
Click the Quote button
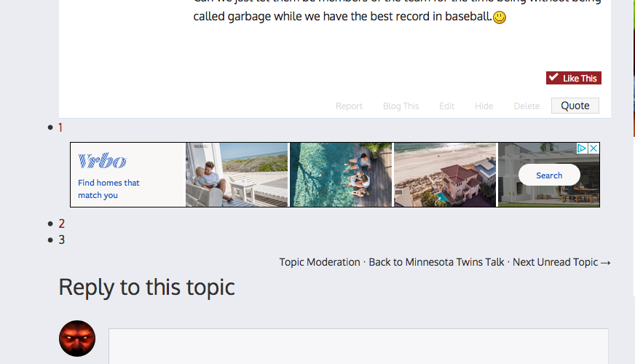click(x=575, y=106)
